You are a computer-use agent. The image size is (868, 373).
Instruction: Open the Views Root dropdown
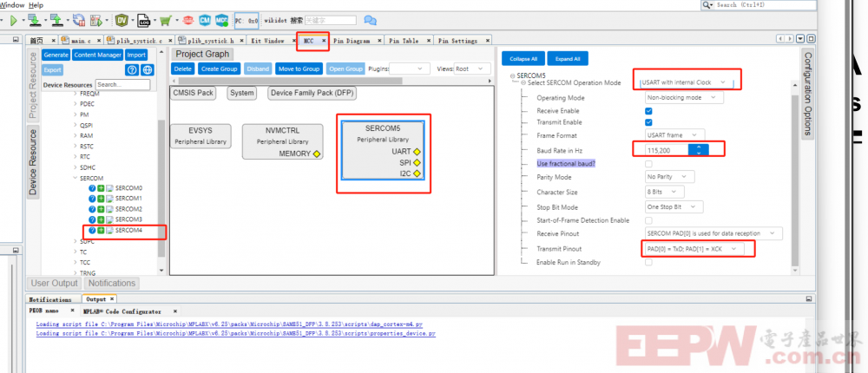[472, 69]
